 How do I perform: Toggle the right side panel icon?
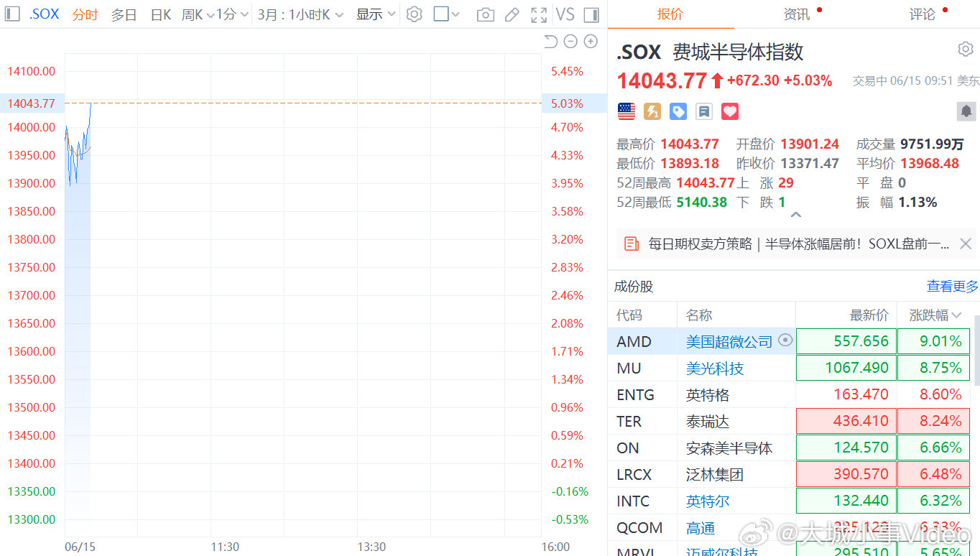point(591,14)
